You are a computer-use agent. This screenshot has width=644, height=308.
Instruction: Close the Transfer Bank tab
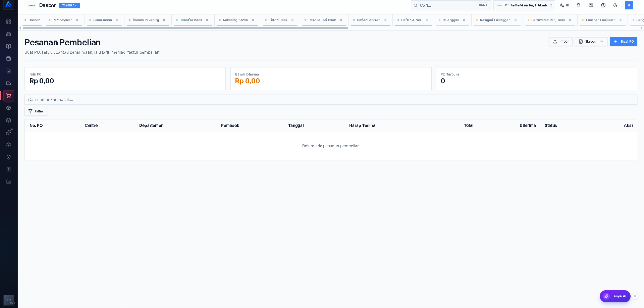click(207, 20)
